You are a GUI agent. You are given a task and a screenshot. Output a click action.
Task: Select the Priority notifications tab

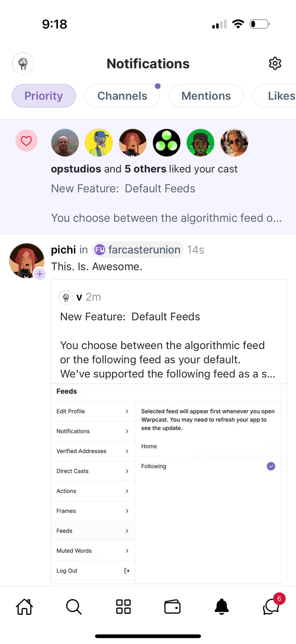point(44,96)
